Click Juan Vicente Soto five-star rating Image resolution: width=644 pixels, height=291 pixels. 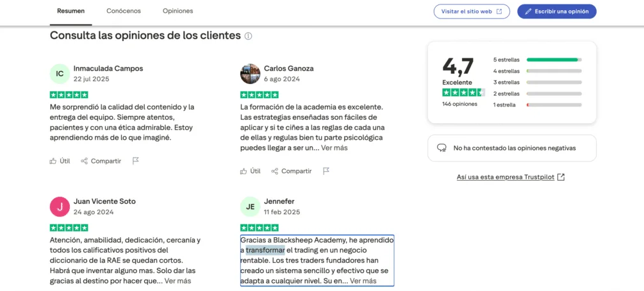69,228
